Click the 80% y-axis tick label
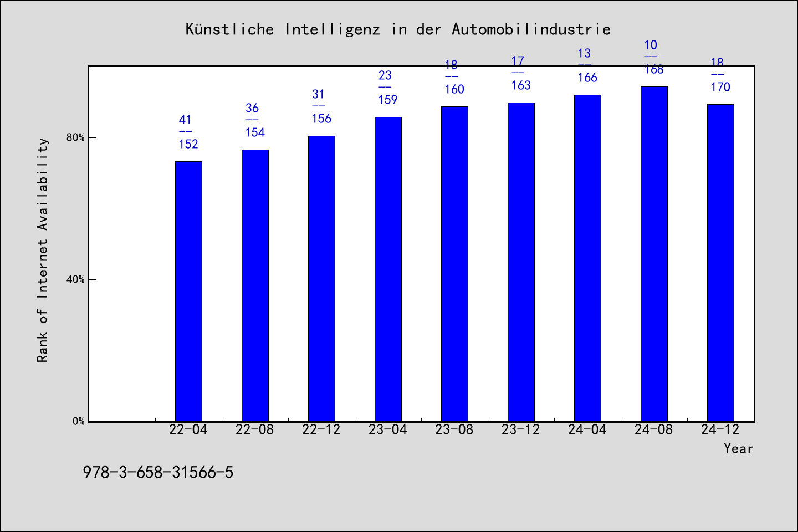Viewport: 798px width, 532px height. (75, 138)
